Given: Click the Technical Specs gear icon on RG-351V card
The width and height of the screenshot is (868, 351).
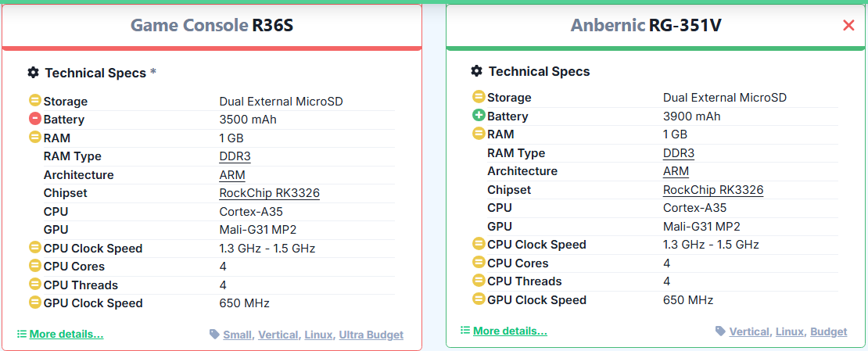Looking at the screenshot, I should click(x=477, y=71).
